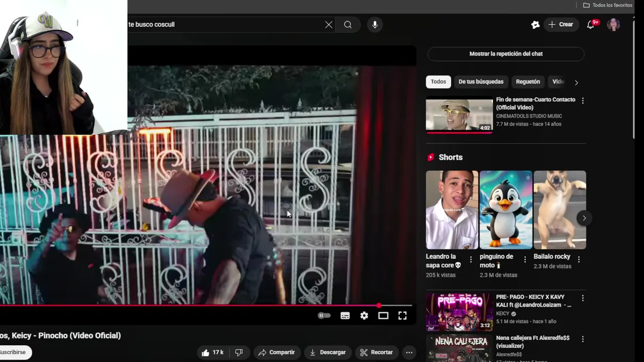The height and width of the screenshot is (362, 644).
Task: Dislike the video
Action: tap(239, 352)
